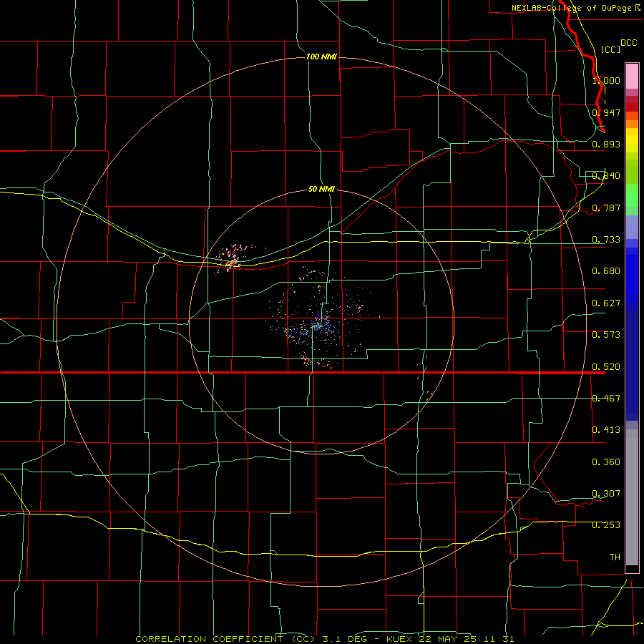Image resolution: width=644 pixels, height=644 pixels.
Task: Click the 0.787 scale value
Action: 606,208
